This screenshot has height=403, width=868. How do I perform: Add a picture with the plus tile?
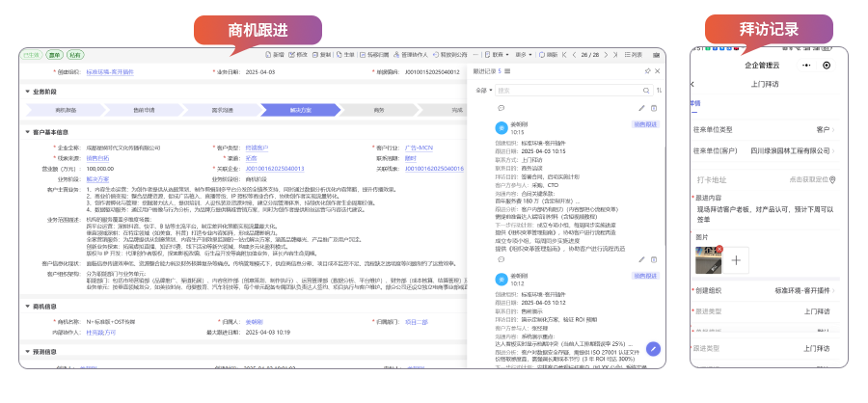(x=736, y=258)
